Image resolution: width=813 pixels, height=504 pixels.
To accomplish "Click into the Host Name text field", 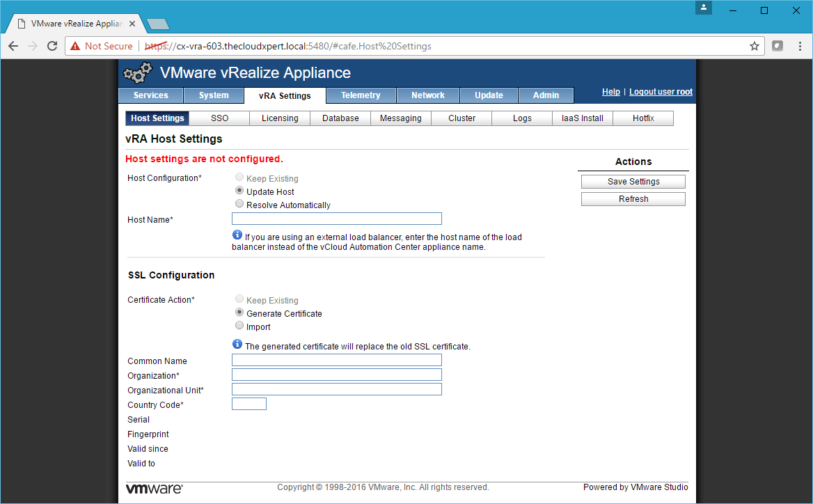I will click(336, 219).
